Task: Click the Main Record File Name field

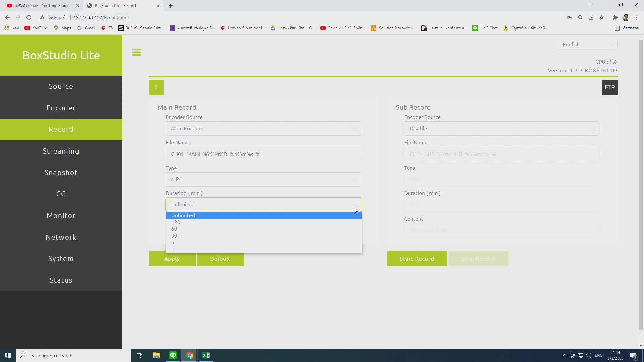Action: coord(264,154)
